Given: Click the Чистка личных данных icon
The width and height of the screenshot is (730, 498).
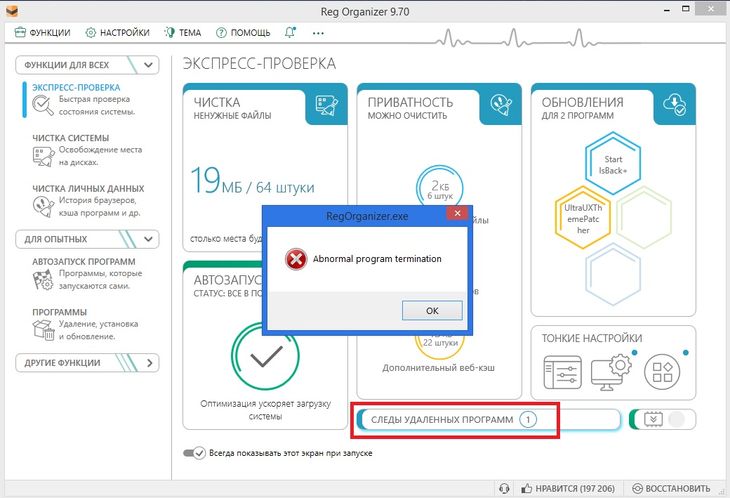Looking at the screenshot, I should click(43, 207).
